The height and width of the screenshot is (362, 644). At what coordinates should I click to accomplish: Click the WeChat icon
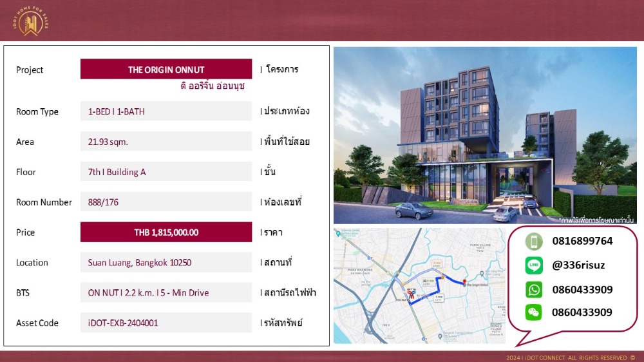[x=533, y=312]
